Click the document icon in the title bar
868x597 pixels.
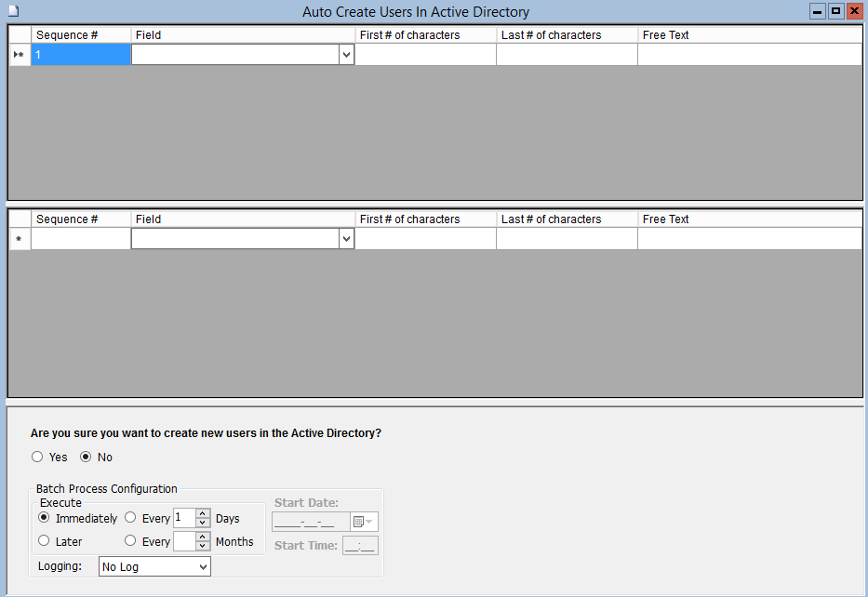(x=13, y=11)
